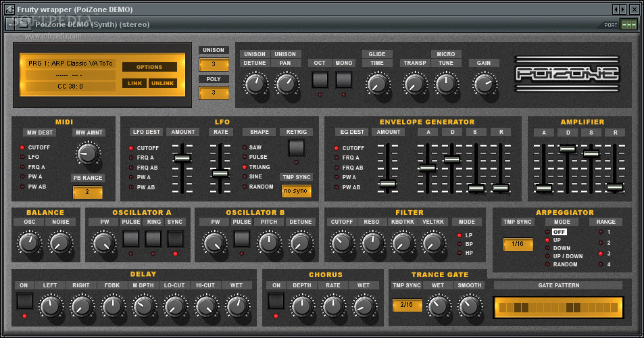Select SINE as LFO shape
This screenshot has width=644, height=338.
click(253, 176)
